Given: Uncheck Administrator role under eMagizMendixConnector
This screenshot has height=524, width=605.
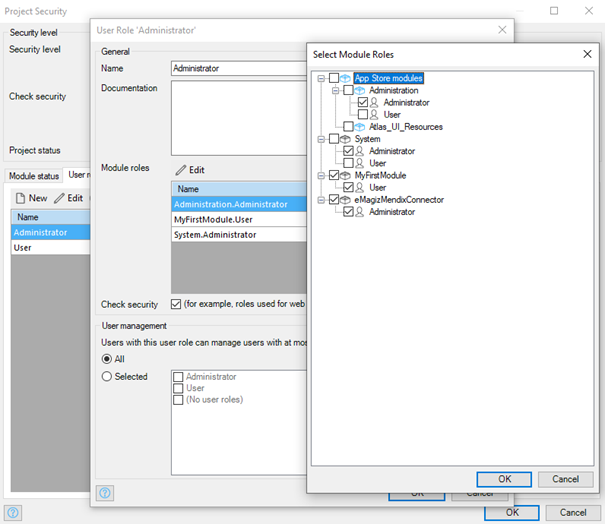Looking at the screenshot, I should pos(348,212).
